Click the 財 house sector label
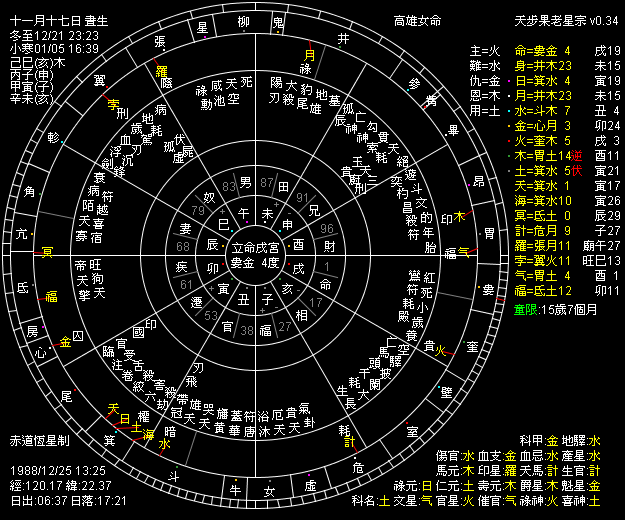Image resolution: width=625 pixels, height=520 pixels. tap(329, 246)
